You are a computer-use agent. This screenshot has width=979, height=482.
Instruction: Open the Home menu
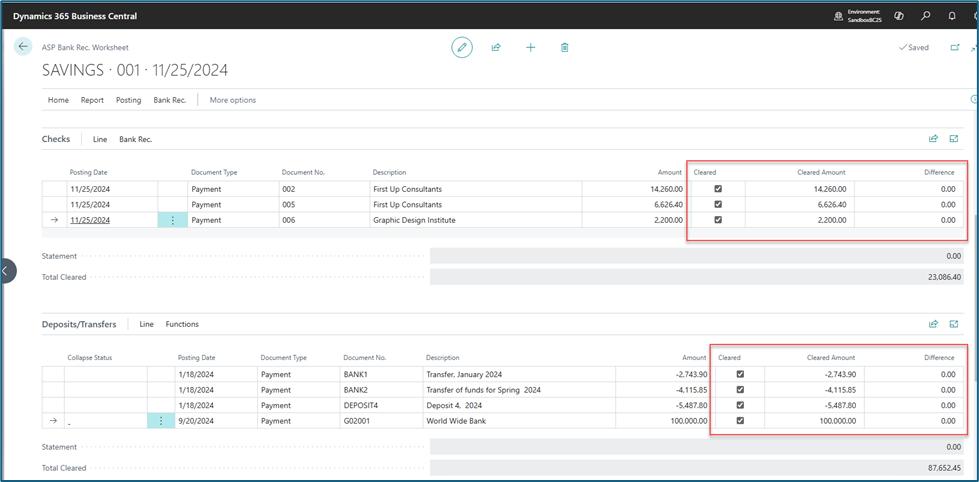(x=59, y=100)
